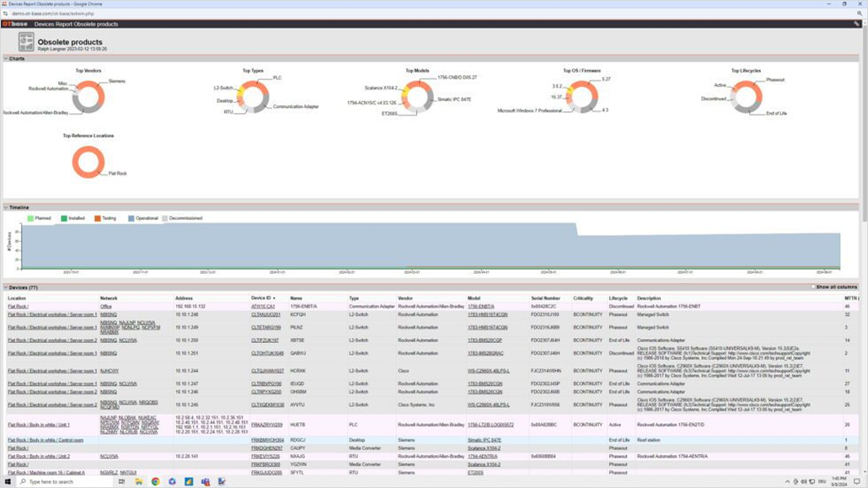Toggle the Installed legend entry in timeline
Viewport: 868px width, 488px height.
[x=73, y=218]
